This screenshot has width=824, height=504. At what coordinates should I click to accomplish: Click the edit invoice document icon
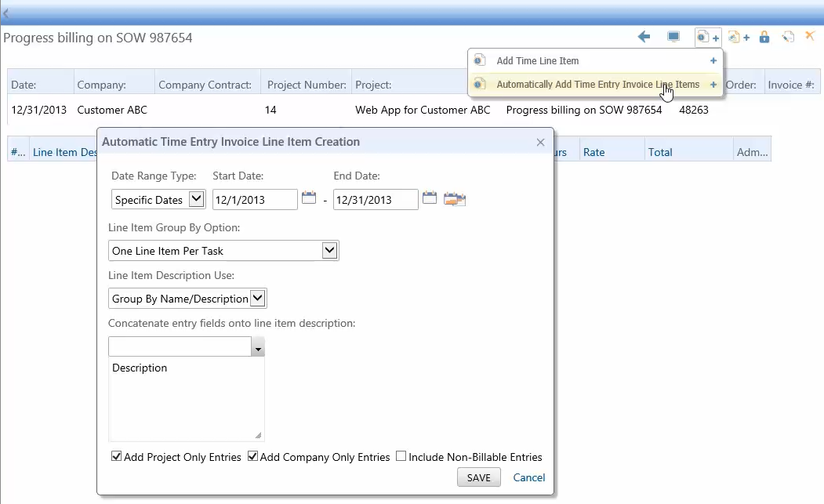coord(788,37)
